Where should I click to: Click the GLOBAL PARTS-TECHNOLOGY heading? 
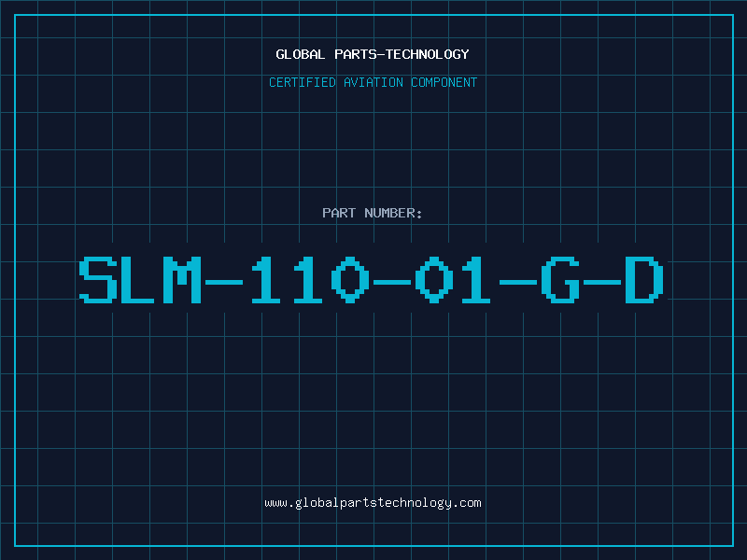click(373, 54)
